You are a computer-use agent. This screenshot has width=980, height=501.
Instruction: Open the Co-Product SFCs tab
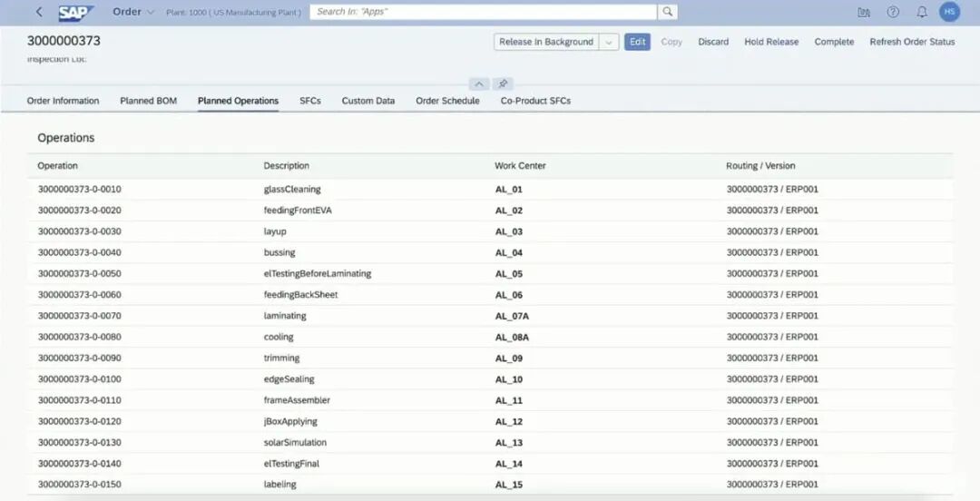point(535,101)
